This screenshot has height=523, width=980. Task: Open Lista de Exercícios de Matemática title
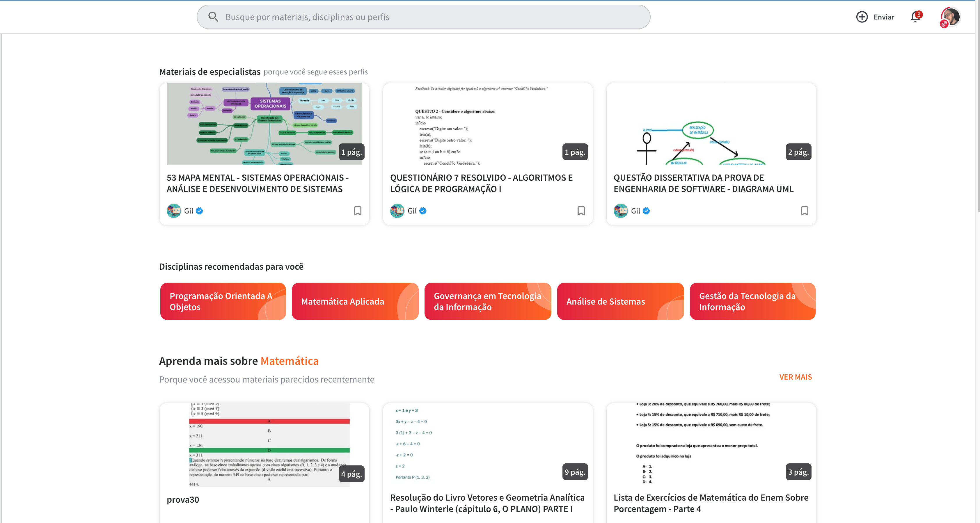tap(711, 503)
